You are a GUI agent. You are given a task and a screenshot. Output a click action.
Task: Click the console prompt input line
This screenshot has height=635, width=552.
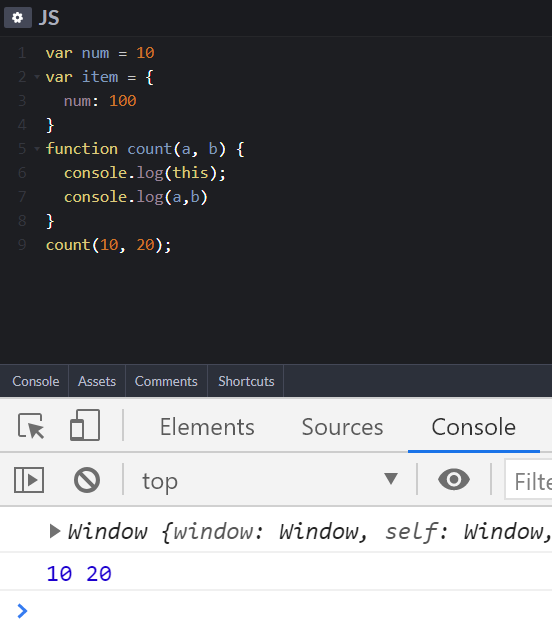click(283, 611)
